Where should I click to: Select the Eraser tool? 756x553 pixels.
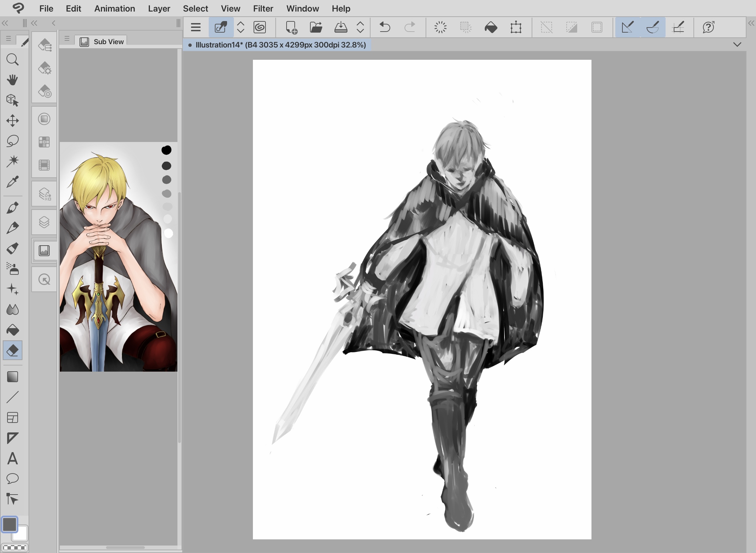(13, 350)
